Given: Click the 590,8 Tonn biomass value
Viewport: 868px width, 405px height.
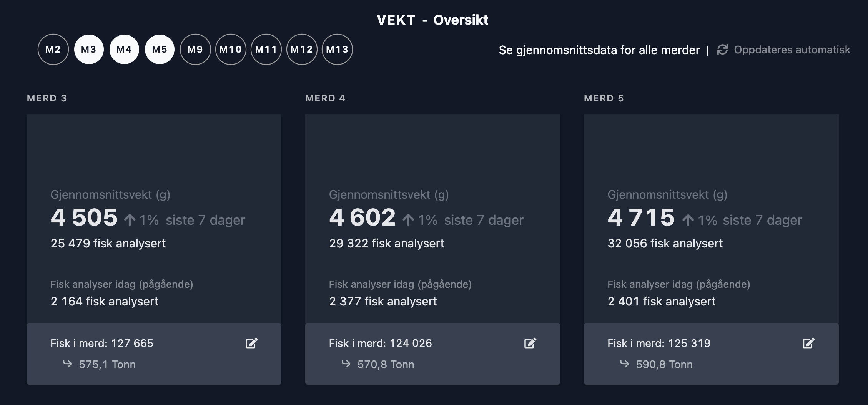Looking at the screenshot, I should tap(664, 364).
